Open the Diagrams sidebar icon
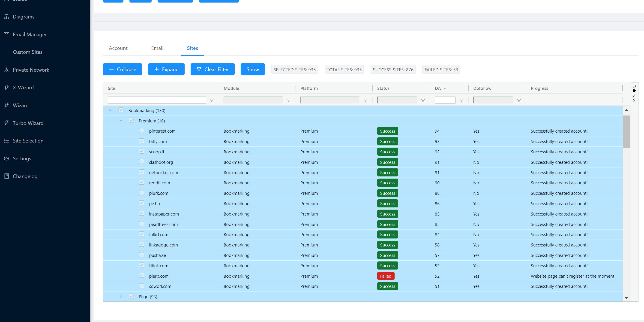This screenshot has width=644, height=322. pyautogui.click(x=7, y=16)
